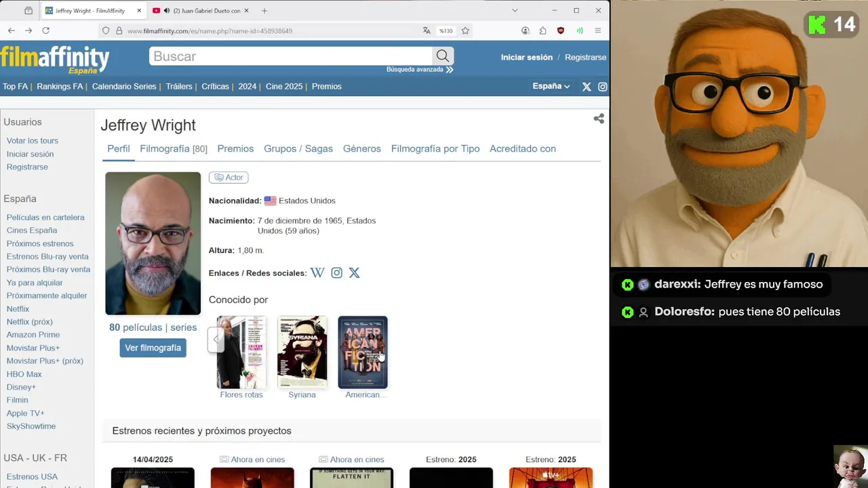Open Próximos estrenos sidebar link
Image resolution: width=868 pixels, height=488 pixels.
pos(40,243)
